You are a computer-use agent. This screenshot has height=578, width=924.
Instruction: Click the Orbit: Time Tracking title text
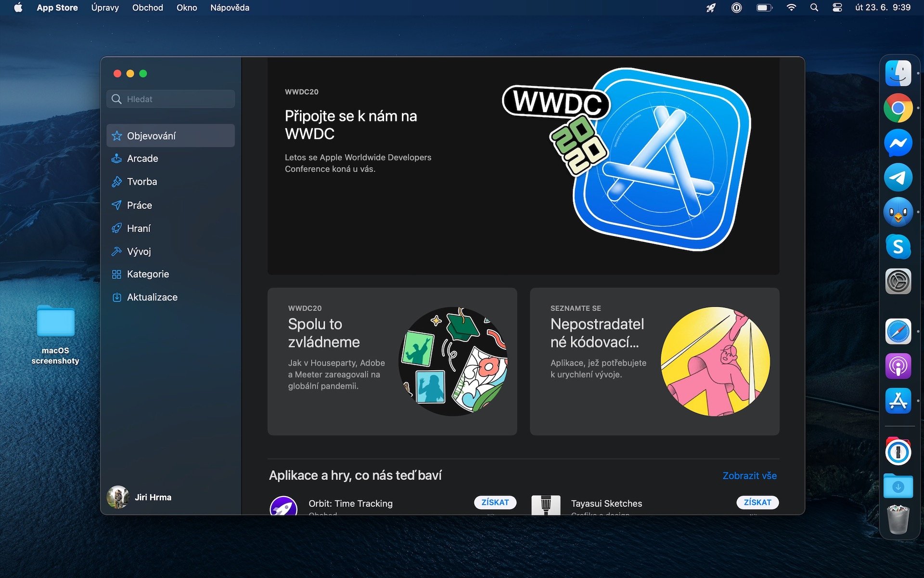(350, 503)
